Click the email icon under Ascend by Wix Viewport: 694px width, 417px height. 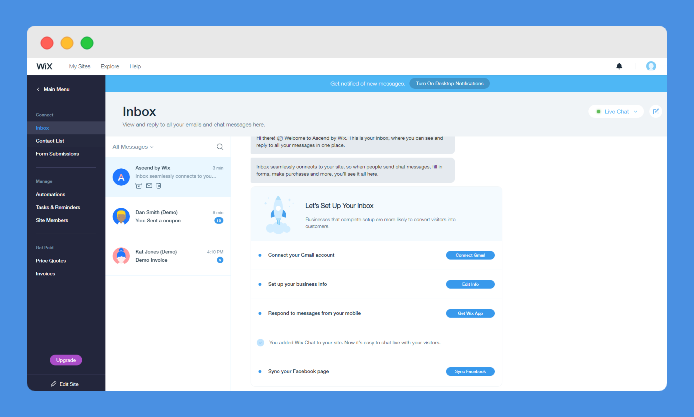[x=149, y=186]
